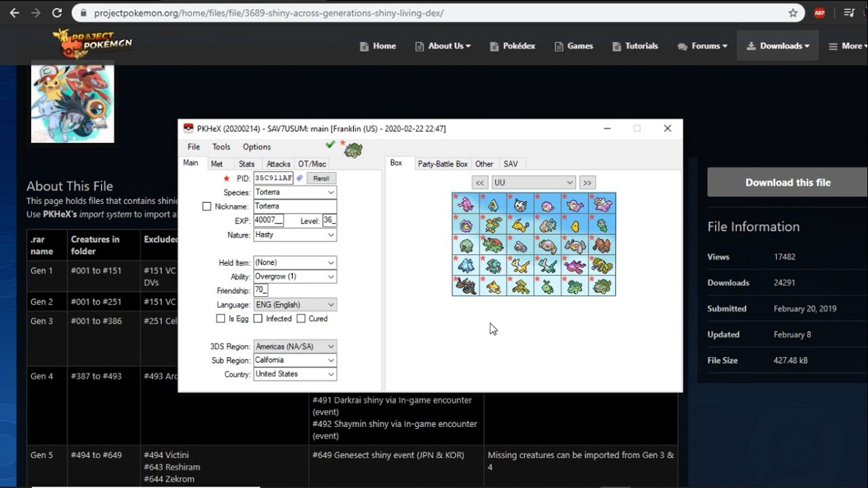
Task: Open the File menu in PKHeX
Action: 194,147
